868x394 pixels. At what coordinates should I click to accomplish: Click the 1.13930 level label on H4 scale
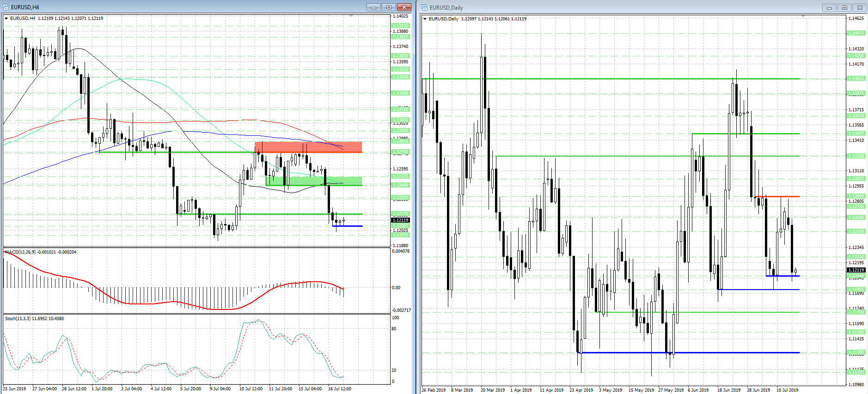pyautogui.click(x=400, y=26)
